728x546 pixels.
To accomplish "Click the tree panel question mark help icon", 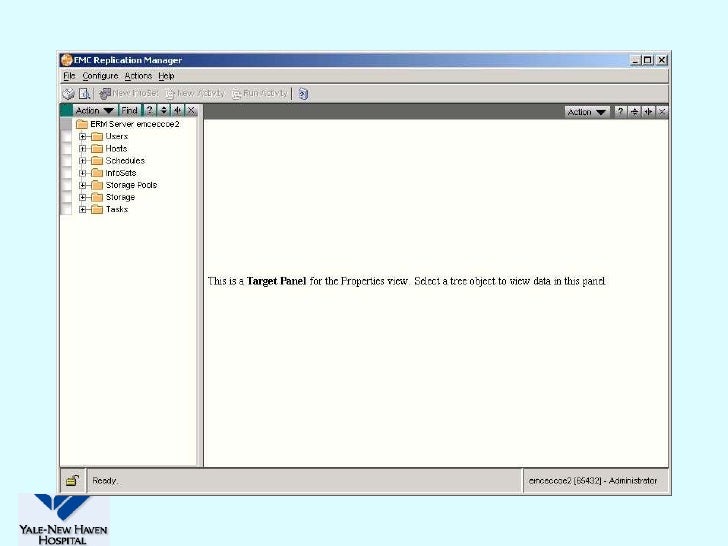I will point(150,110).
